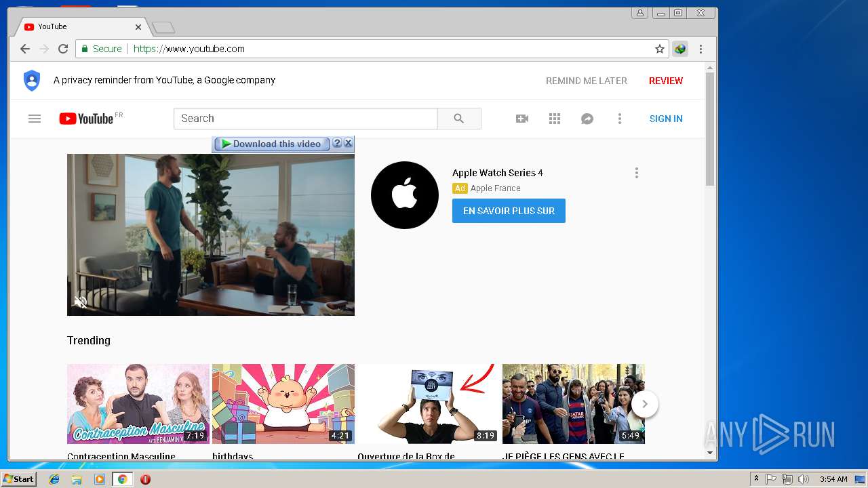Click the browser address bar URL

(189, 49)
